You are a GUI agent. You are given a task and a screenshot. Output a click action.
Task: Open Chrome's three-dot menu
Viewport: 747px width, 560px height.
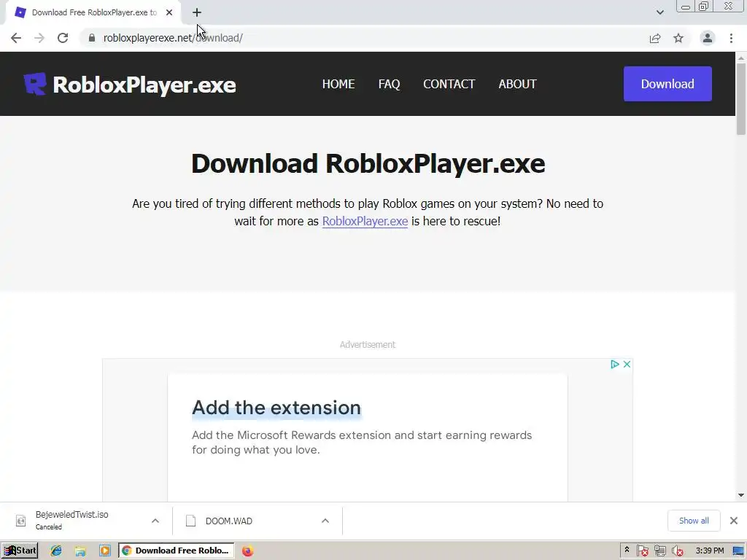[731, 38]
